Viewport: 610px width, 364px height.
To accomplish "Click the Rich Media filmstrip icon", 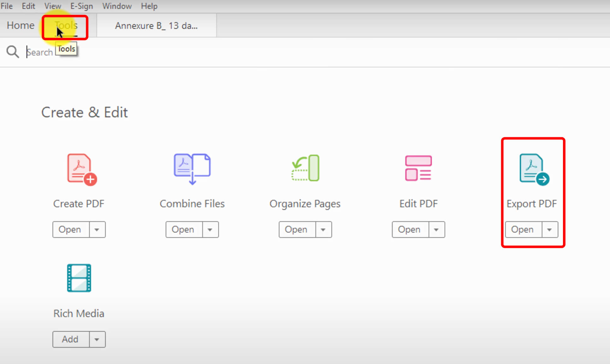I will point(79,278).
